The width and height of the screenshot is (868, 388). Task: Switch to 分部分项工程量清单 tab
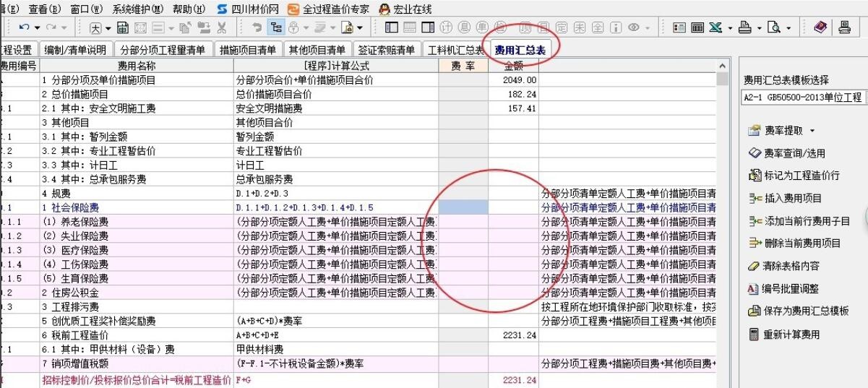click(163, 50)
